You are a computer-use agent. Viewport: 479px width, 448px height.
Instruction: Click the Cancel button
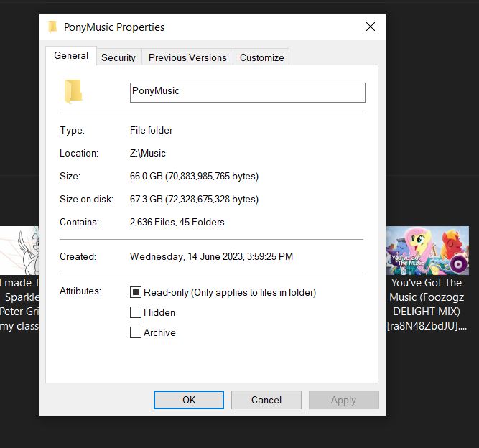266,400
